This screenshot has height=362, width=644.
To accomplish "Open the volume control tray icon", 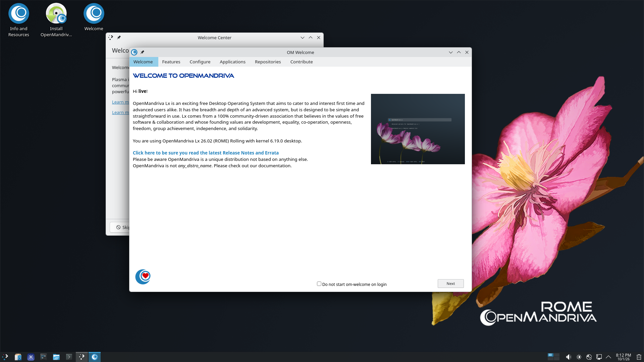I will pyautogui.click(x=569, y=357).
